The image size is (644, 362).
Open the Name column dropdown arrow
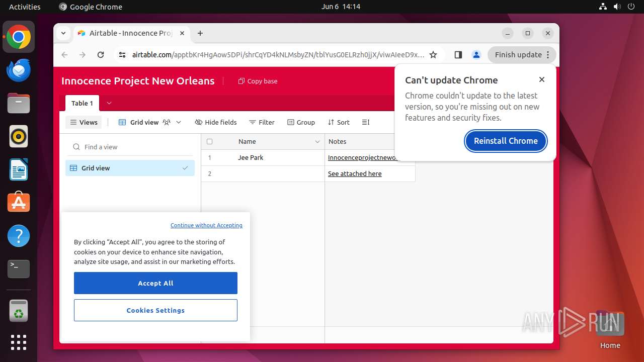click(x=317, y=142)
